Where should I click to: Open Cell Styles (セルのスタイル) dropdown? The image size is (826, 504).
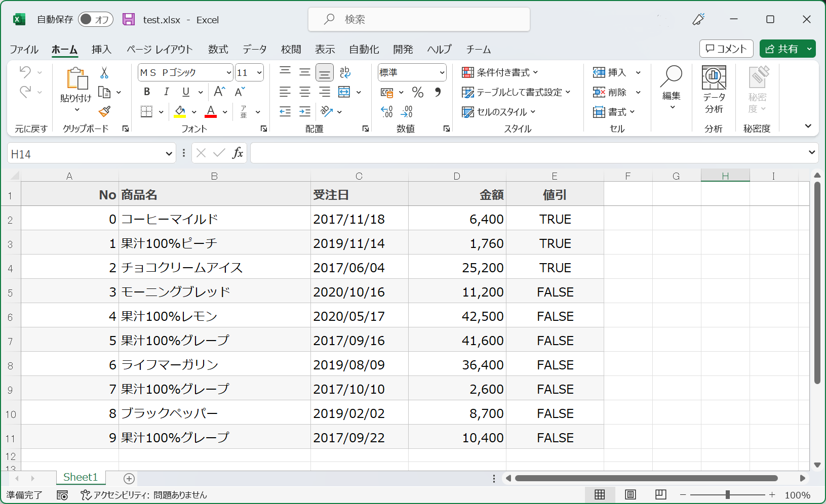[x=498, y=112]
